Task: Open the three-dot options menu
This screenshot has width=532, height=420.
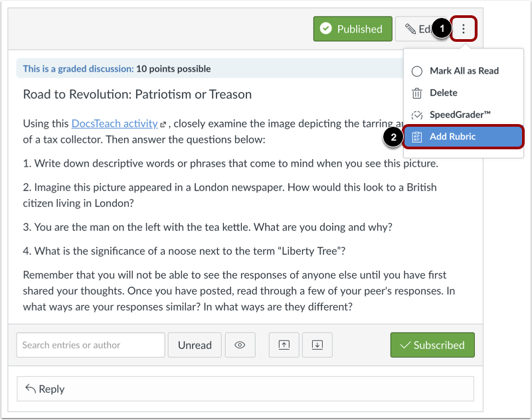Action: click(464, 29)
